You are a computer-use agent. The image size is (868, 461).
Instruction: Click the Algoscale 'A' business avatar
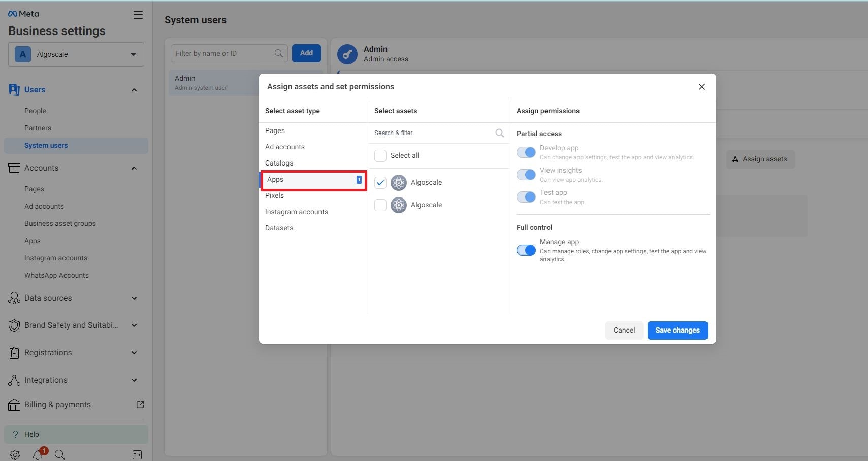[x=23, y=54]
